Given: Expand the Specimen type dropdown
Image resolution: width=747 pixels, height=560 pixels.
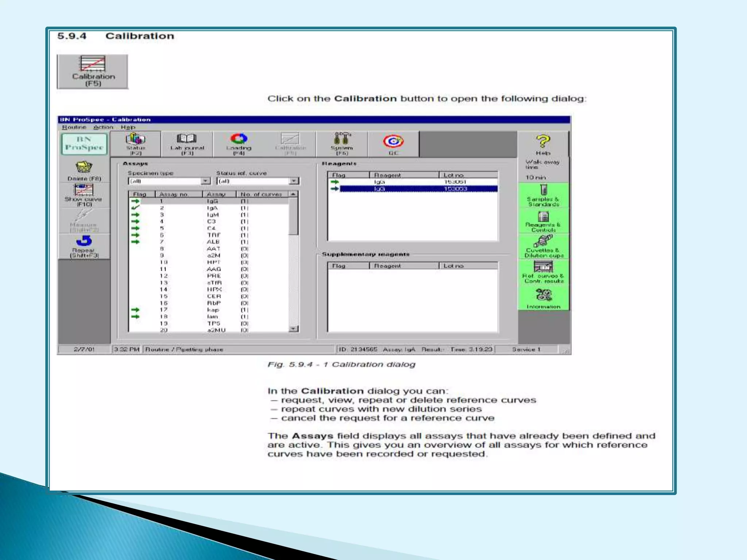Looking at the screenshot, I should [206, 181].
